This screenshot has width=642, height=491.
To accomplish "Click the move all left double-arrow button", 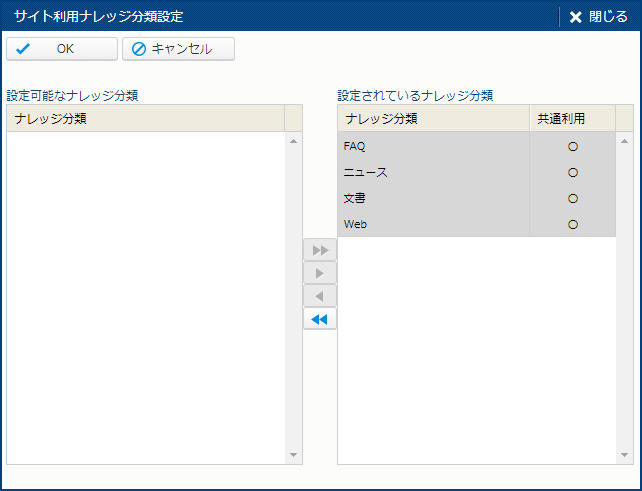I will coord(320,319).
